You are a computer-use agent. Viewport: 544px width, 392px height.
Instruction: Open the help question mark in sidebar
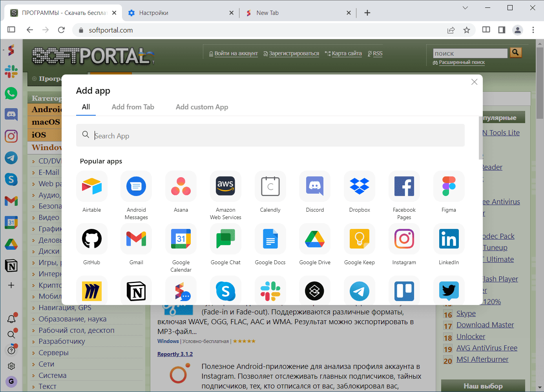click(x=12, y=350)
